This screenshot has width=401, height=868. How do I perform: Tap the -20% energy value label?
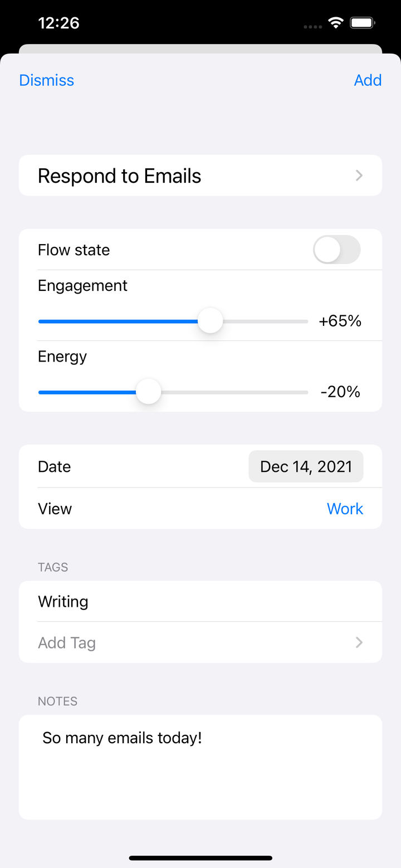click(340, 392)
